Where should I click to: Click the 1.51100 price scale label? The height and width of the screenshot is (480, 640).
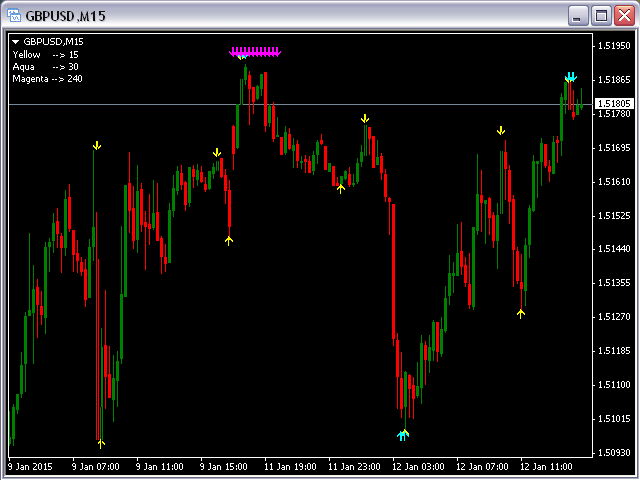614,384
